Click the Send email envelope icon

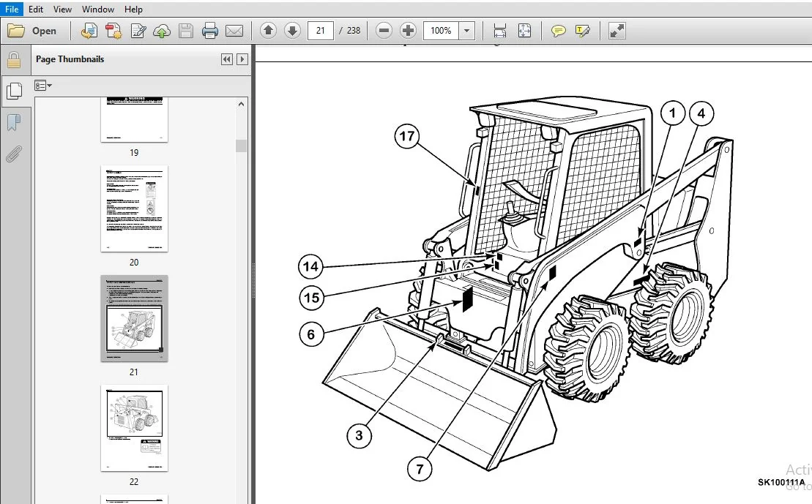pos(234,31)
